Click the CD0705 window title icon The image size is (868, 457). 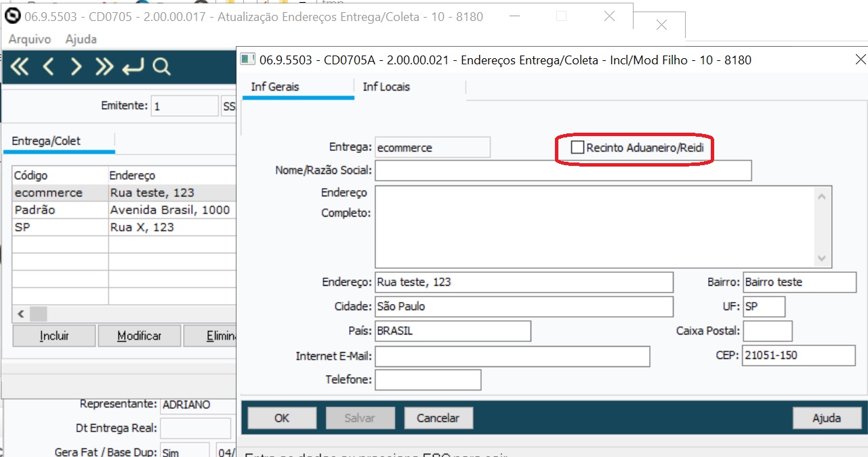point(12,17)
